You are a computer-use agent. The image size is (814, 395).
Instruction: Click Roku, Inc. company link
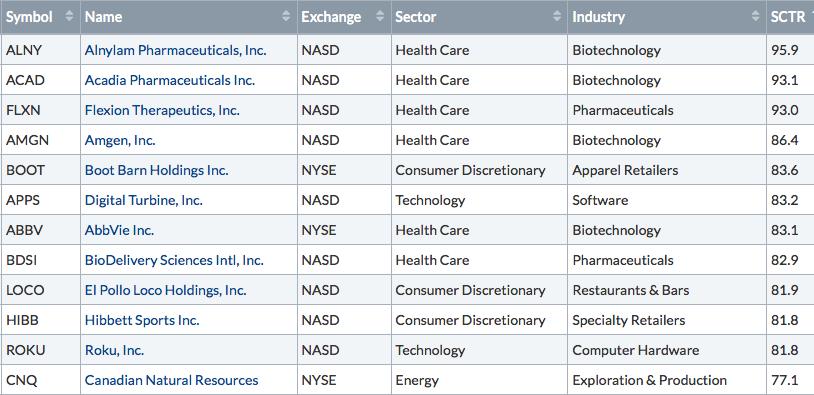114,351
